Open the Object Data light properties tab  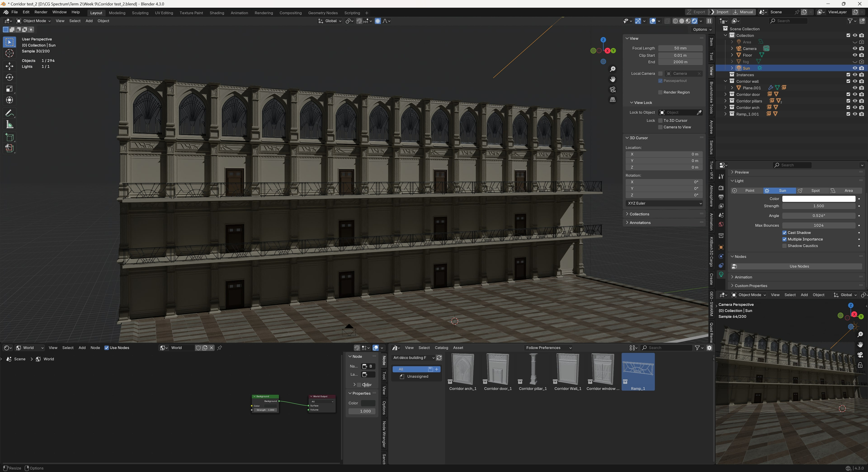tap(721, 275)
